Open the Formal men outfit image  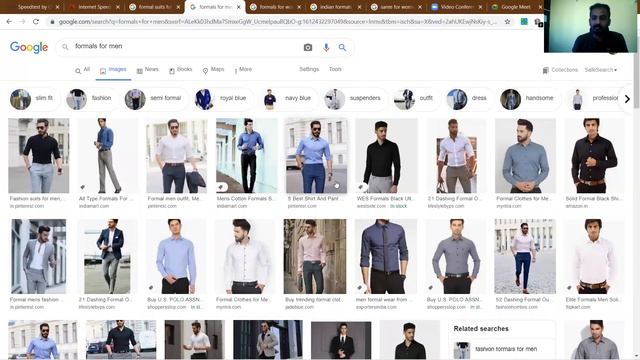coord(176,156)
